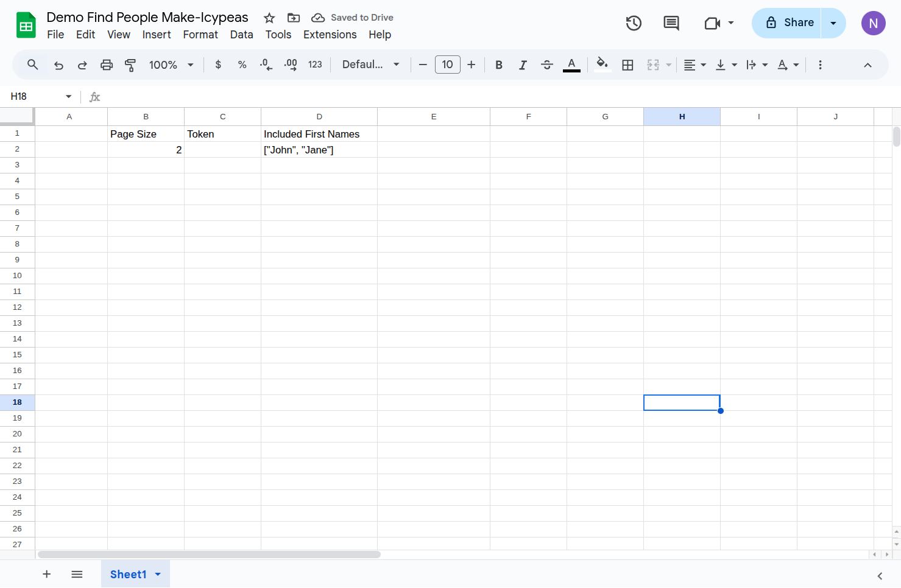Screen dimensions: 901x588
Task: Select column D header
Action: point(319,117)
